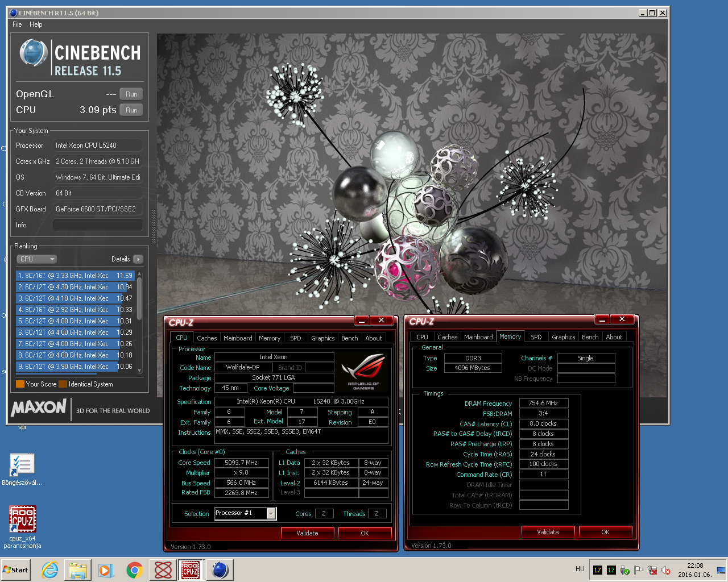Switch to Bench tab in left CPU-Z
The height and width of the screenshot is (582, 728).
coord(350,338)
